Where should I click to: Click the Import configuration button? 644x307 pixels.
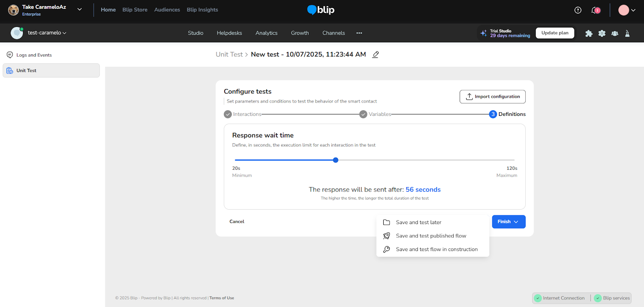point(492,97)
